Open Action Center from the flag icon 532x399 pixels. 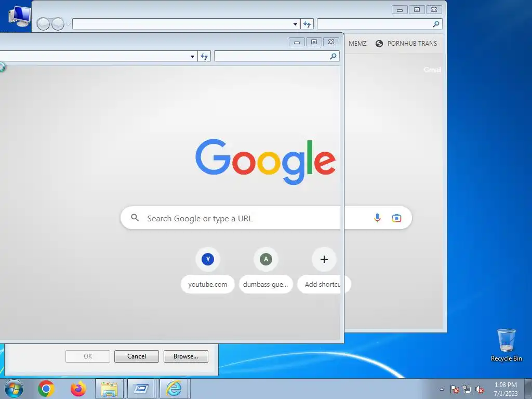coord(454,389)
